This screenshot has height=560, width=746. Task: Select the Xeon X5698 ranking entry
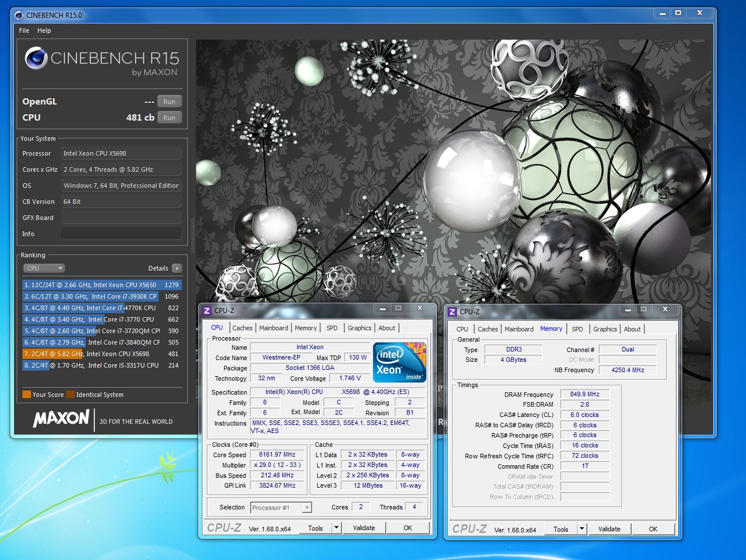coord(102,354)
